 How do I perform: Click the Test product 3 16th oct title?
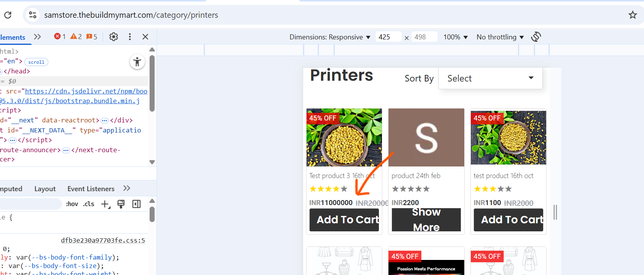point(342,176)
